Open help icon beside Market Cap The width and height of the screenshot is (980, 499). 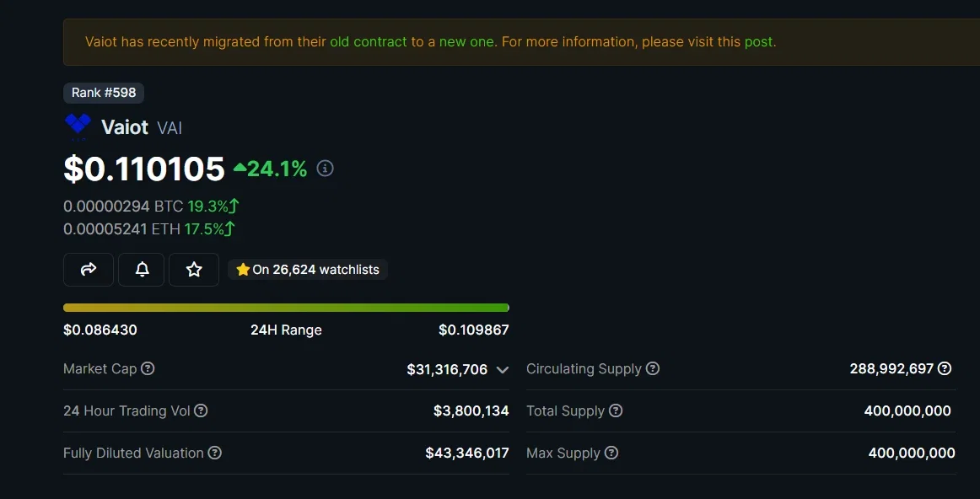pos(148,368)
